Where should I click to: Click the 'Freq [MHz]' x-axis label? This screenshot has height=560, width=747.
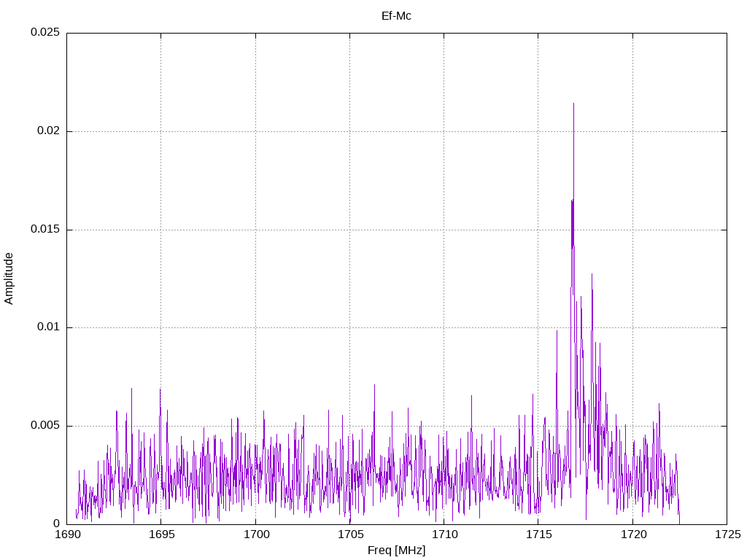coord(396,551)
